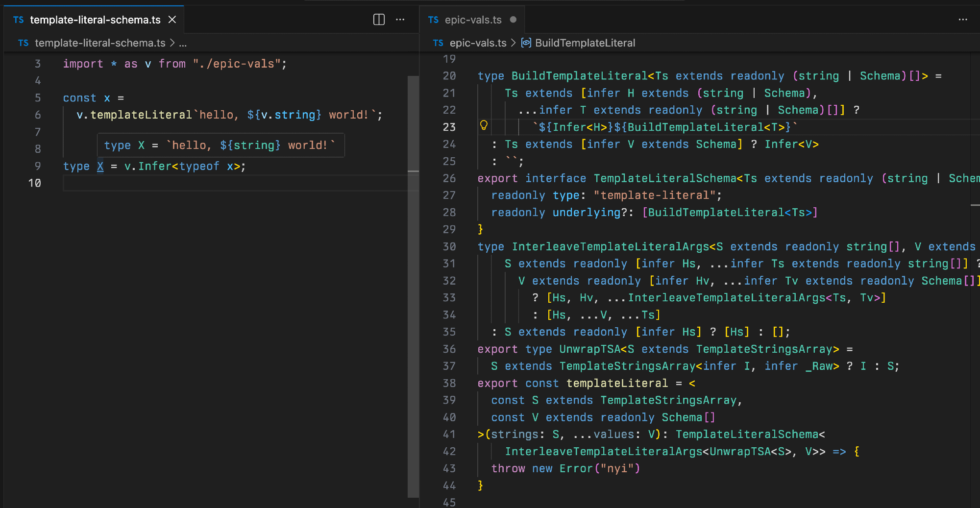Click the split editor right icon
This screenshot has height=508, width=980.
(x=379, y=20)
